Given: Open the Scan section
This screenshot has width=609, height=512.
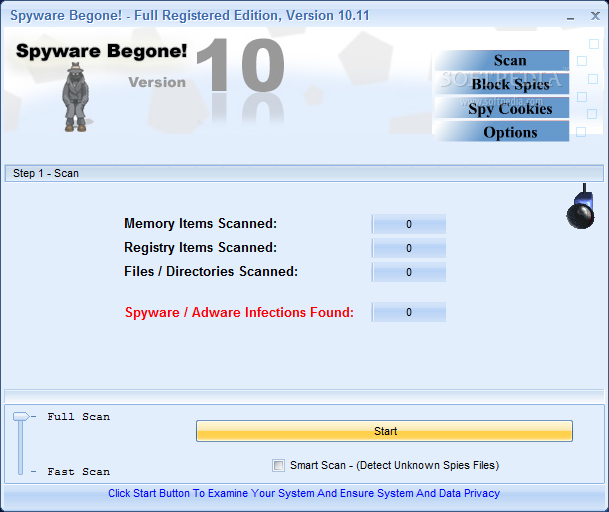Looking at the screenshot, I should coord(502,60).
